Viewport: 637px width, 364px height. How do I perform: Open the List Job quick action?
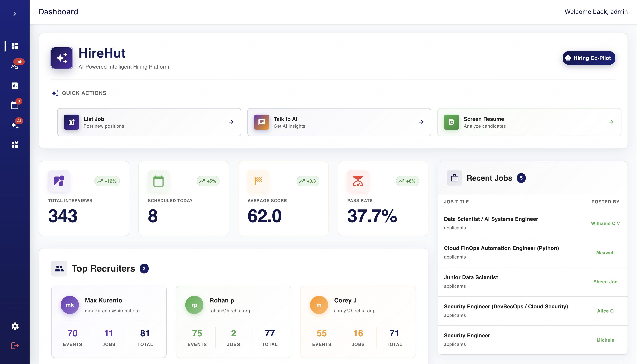[149, 122]
